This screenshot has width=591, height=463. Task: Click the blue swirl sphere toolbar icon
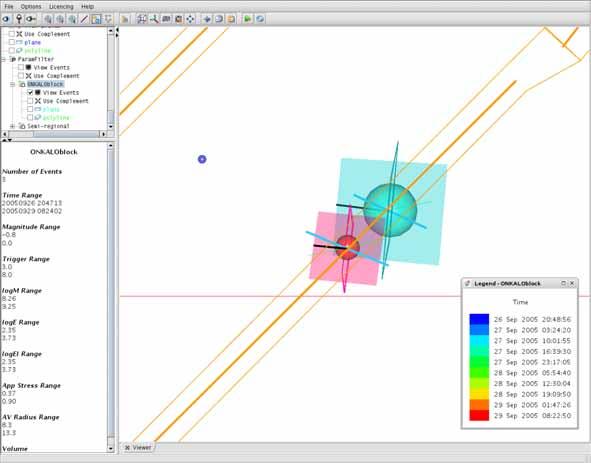(x=260, y=18)
